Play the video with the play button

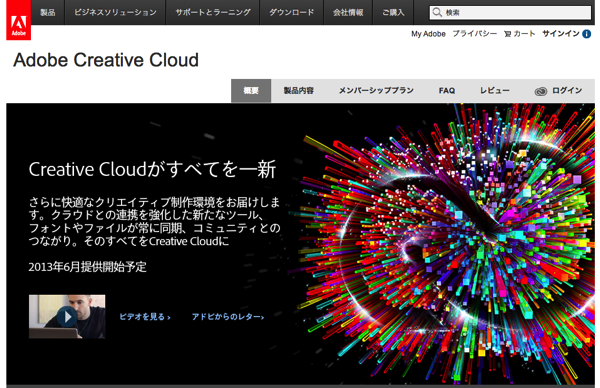pos(67,317)
